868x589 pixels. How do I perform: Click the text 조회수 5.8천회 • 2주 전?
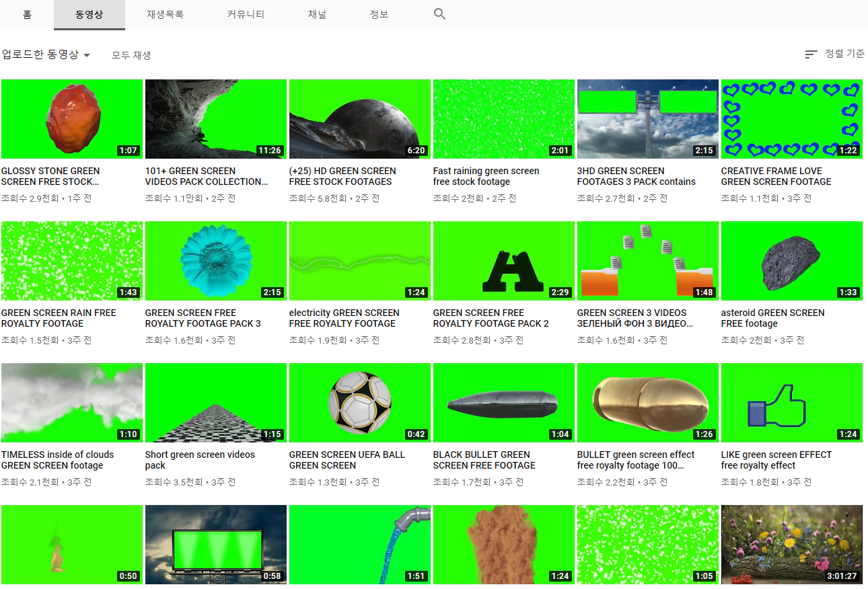click(334, 198)
